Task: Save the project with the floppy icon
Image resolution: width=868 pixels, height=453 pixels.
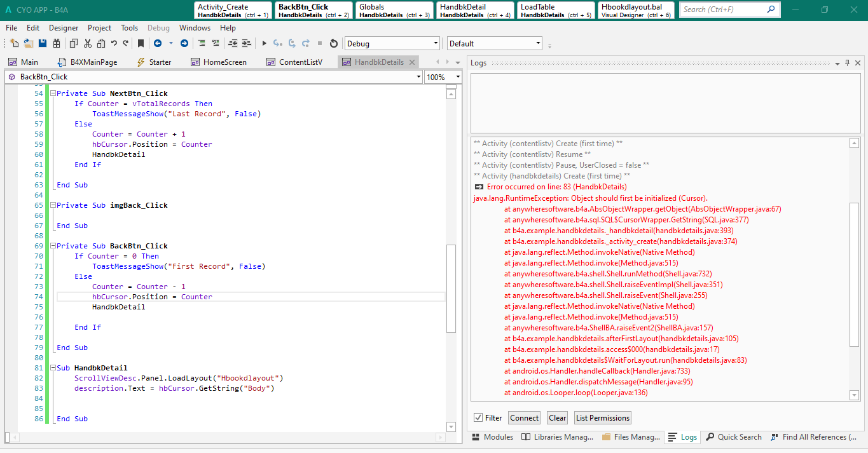Action: [43, 43]
